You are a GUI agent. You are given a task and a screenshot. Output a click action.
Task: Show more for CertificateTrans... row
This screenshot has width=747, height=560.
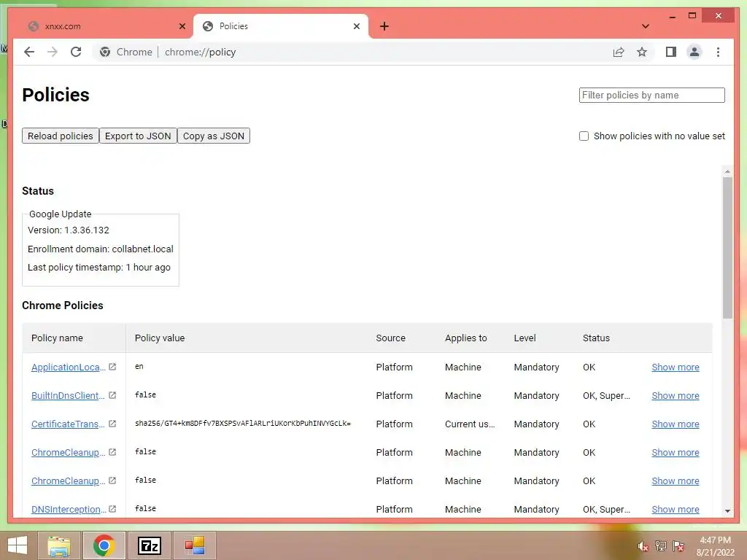[675, 424]
